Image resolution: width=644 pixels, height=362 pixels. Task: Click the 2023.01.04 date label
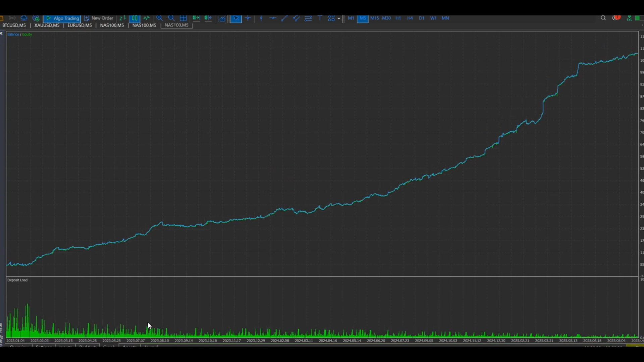coord(15,341)
